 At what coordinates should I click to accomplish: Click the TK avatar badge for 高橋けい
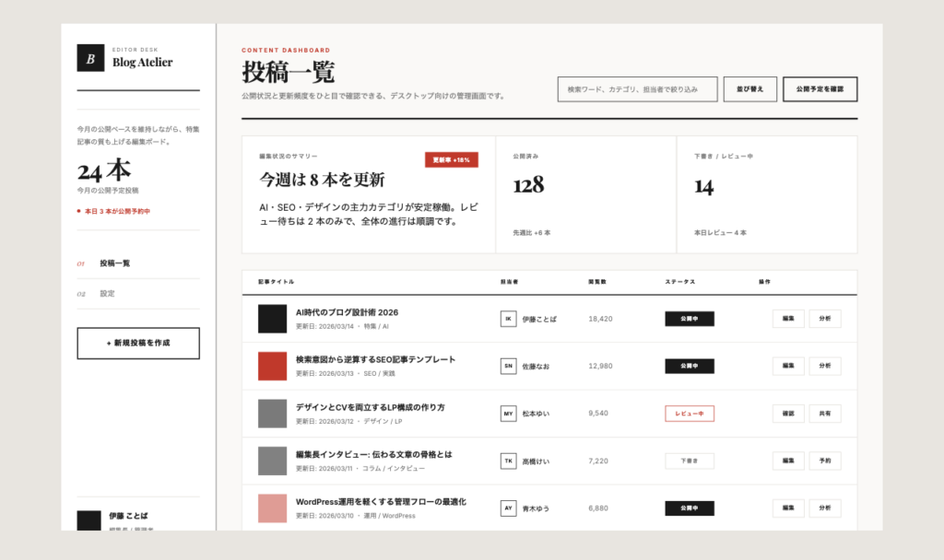508,461
